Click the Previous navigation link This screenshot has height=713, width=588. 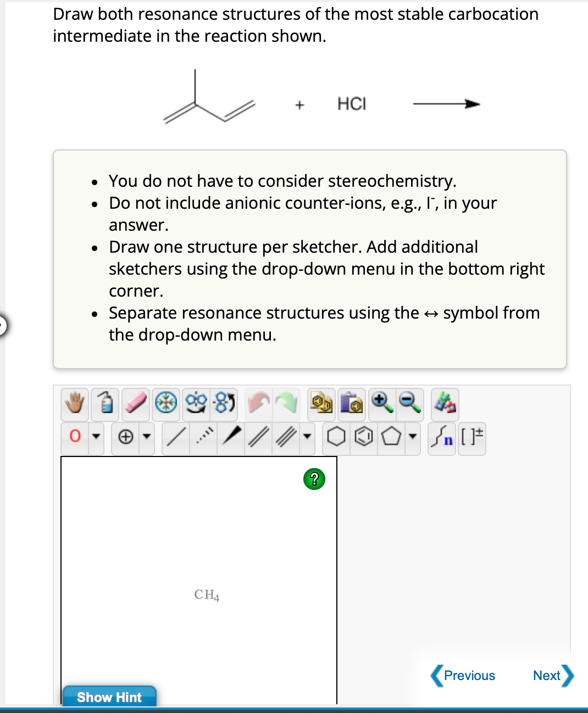point(470,676)
